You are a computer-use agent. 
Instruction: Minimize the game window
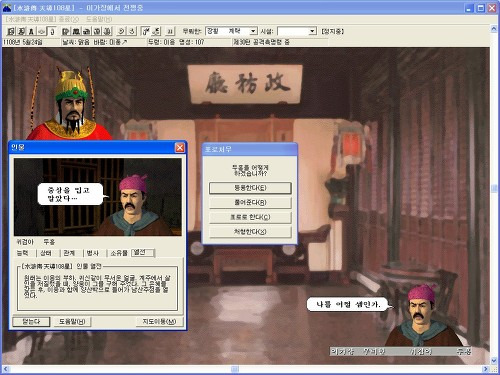click(469, 8)
